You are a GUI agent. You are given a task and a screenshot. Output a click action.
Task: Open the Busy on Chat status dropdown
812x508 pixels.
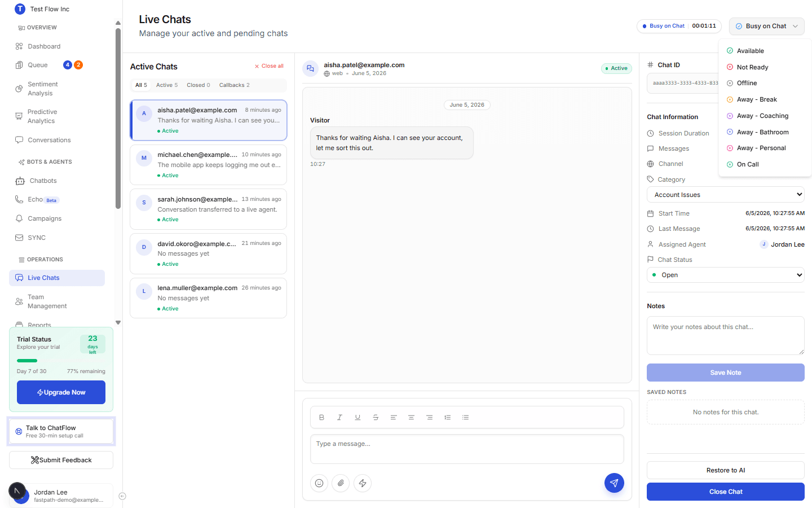coord(766,26)
